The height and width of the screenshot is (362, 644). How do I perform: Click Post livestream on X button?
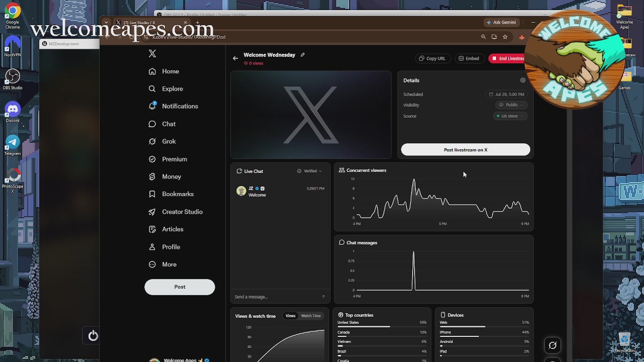465,150
